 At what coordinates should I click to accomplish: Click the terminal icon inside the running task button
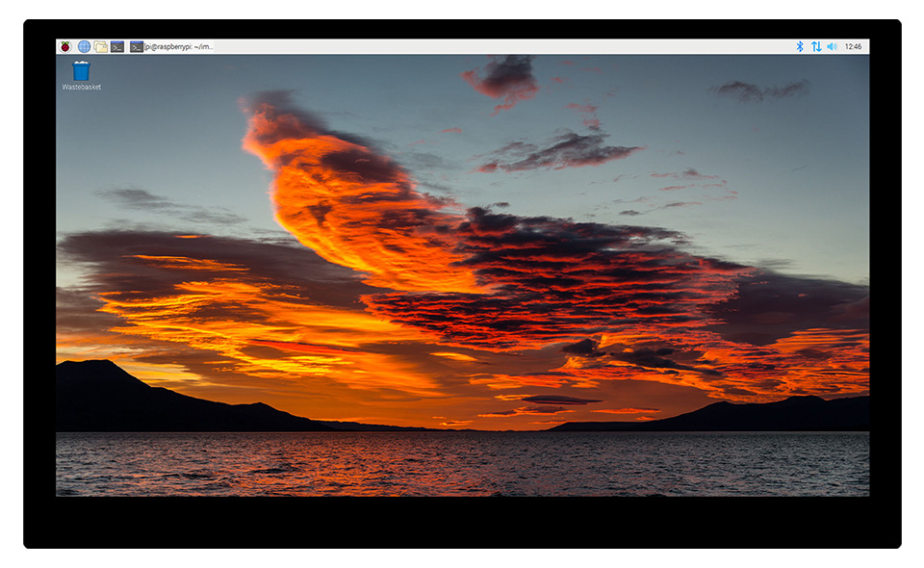[137, 46]
